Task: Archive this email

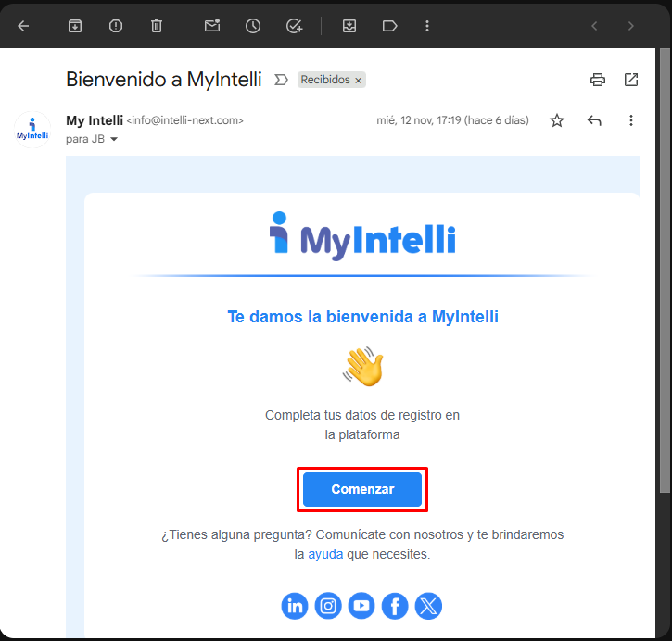Action: (75, 26)
